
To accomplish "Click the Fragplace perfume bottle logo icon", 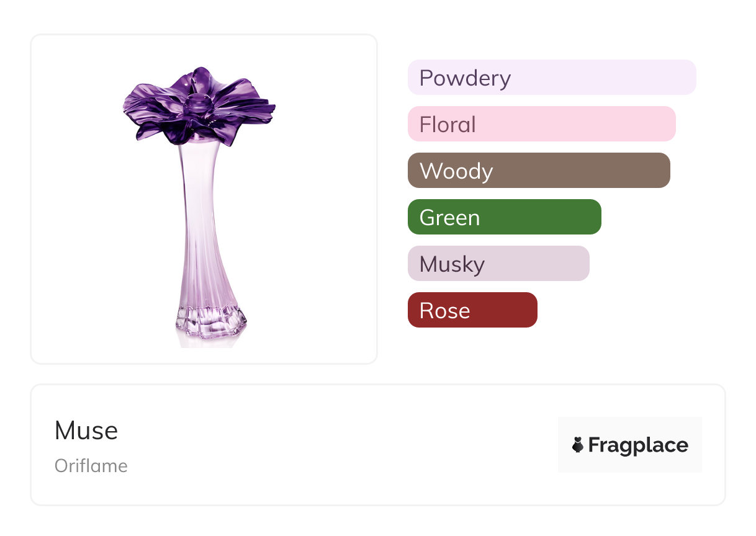I will tap(578, 445).
